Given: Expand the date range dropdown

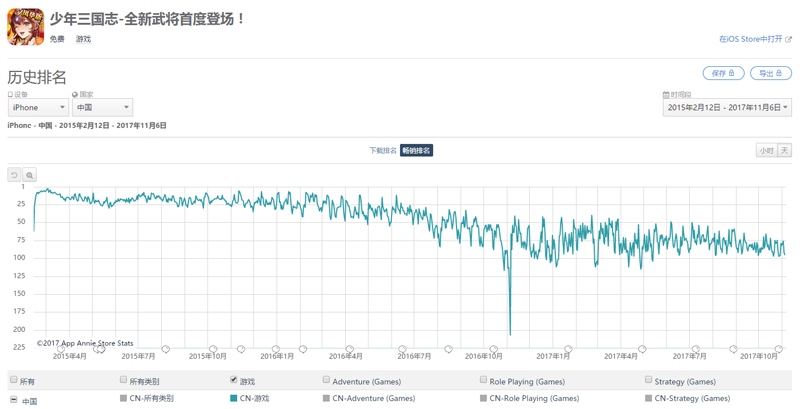Looking at the screenshot, I should [x=727, y=108].
